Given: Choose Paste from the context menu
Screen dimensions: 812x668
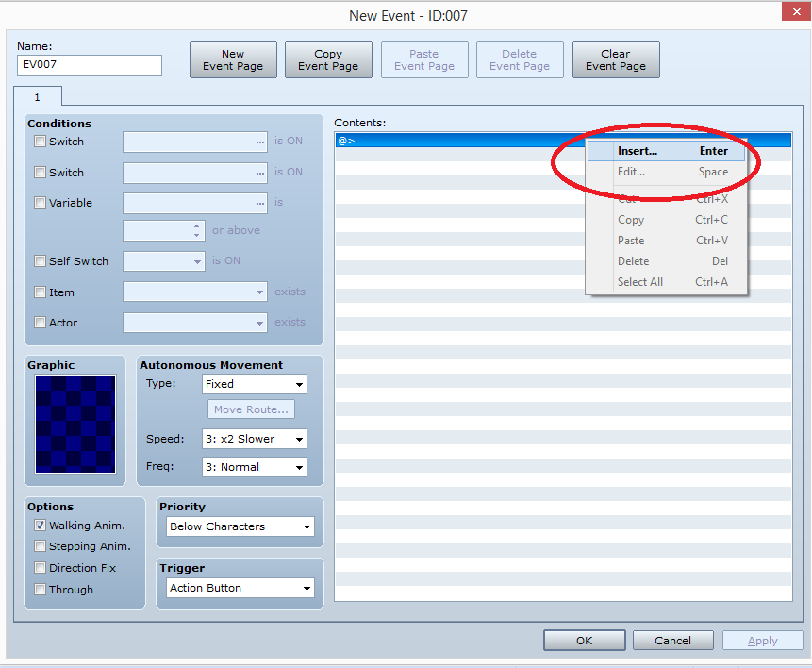Looking at the screenshot, I should click(x=667, y=241).
